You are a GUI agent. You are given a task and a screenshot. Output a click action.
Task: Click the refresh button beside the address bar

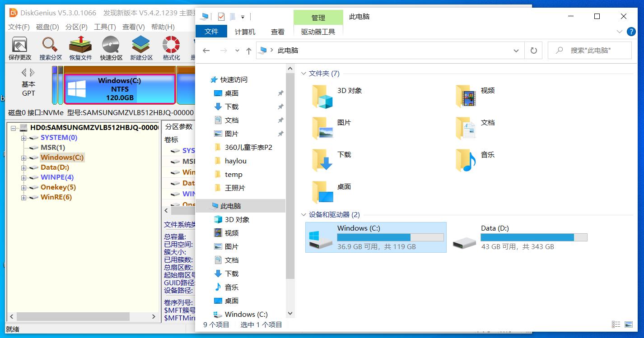click(533, 50)
